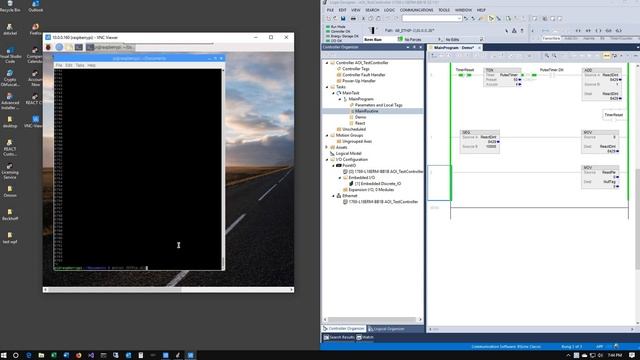Open the LOGIC menu in Logix Designer

click(389, 10)
